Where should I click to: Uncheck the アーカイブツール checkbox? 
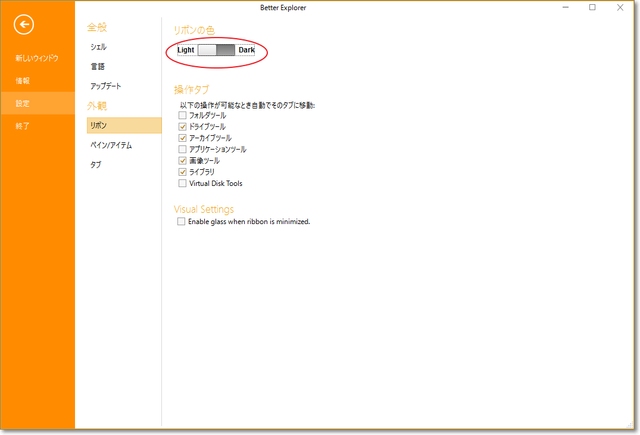click(x=181, y=138)
